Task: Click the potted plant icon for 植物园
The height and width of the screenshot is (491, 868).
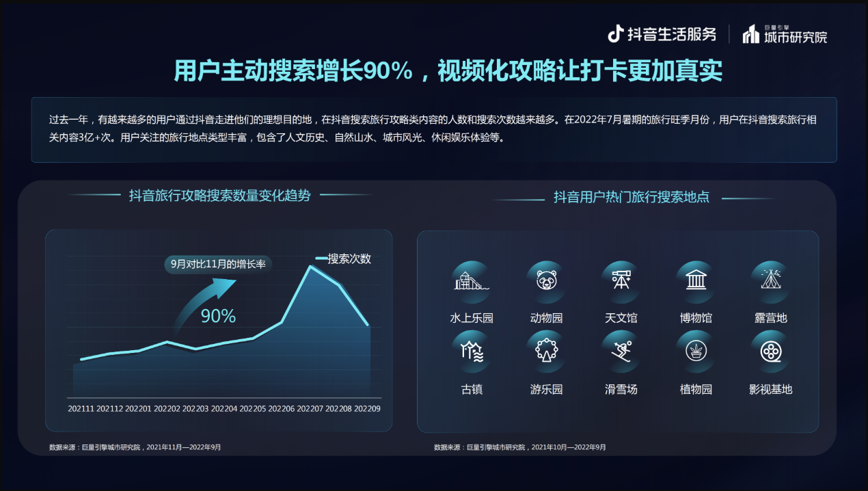Action: click(696, 351)
